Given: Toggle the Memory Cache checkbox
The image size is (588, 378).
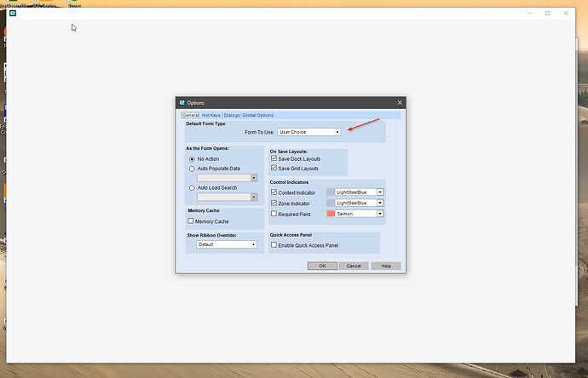Looking at the screenshot, I should point(191,221).
